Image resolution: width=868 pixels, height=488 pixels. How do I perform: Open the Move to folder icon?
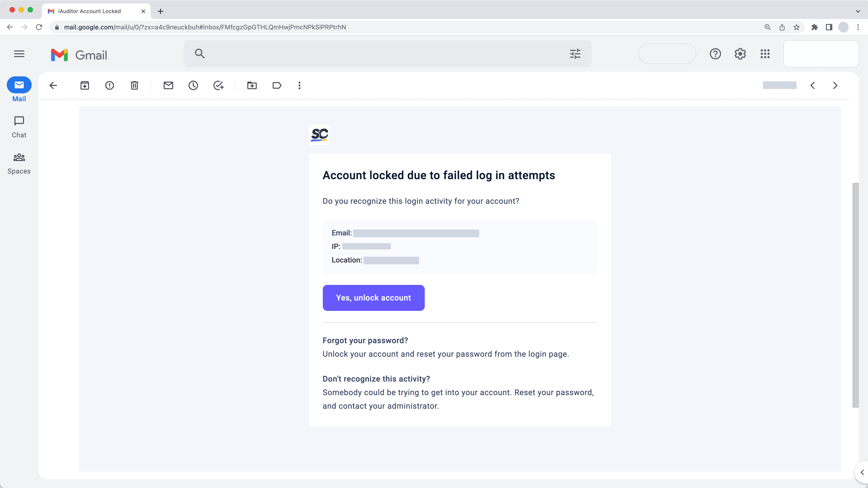(252, 86)
